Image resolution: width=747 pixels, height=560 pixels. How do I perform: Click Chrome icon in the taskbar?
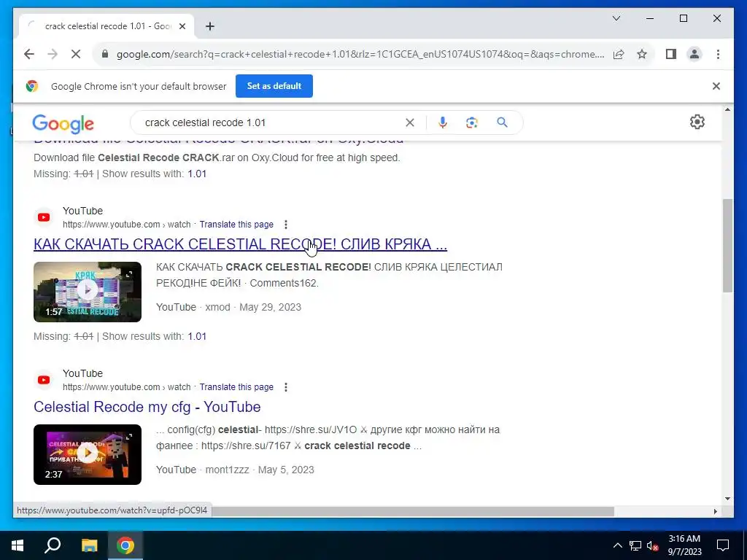[125, 545]
